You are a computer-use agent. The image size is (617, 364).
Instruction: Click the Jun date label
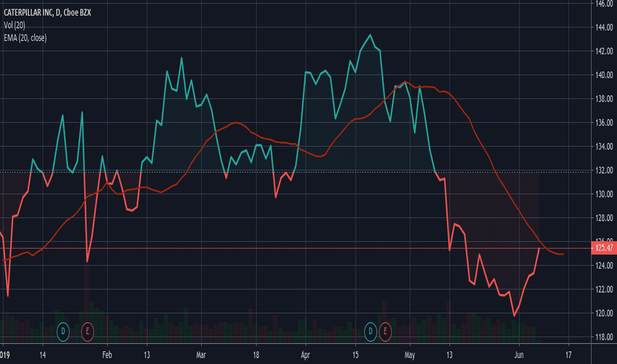pos(519,355)
